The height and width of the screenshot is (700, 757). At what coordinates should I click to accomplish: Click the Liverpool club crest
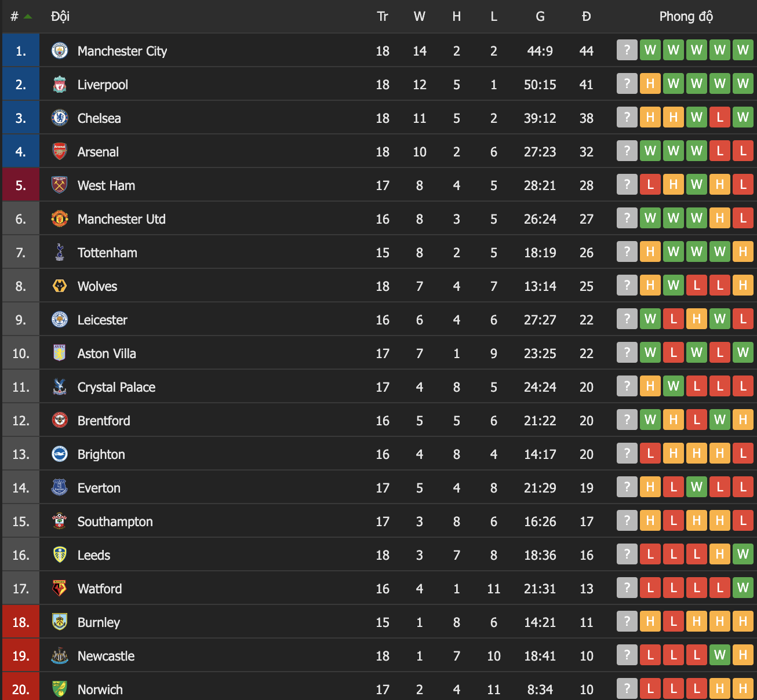tap(60, 85)
